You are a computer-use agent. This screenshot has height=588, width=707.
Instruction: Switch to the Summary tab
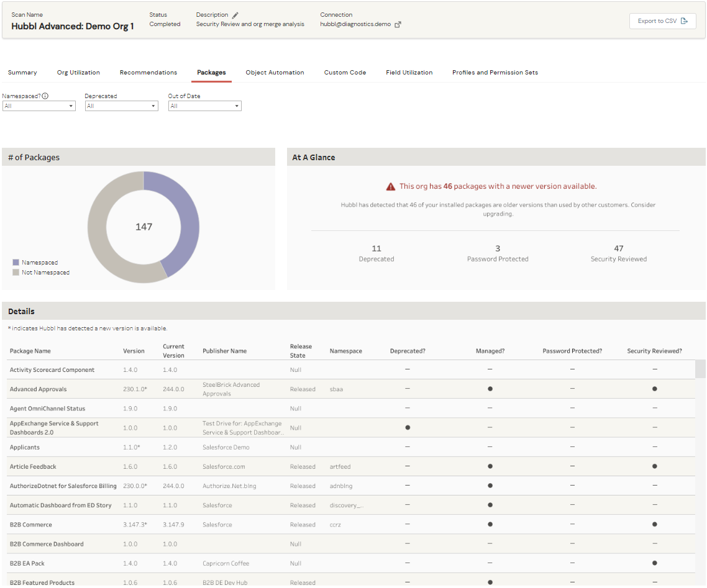pos(22,73)
